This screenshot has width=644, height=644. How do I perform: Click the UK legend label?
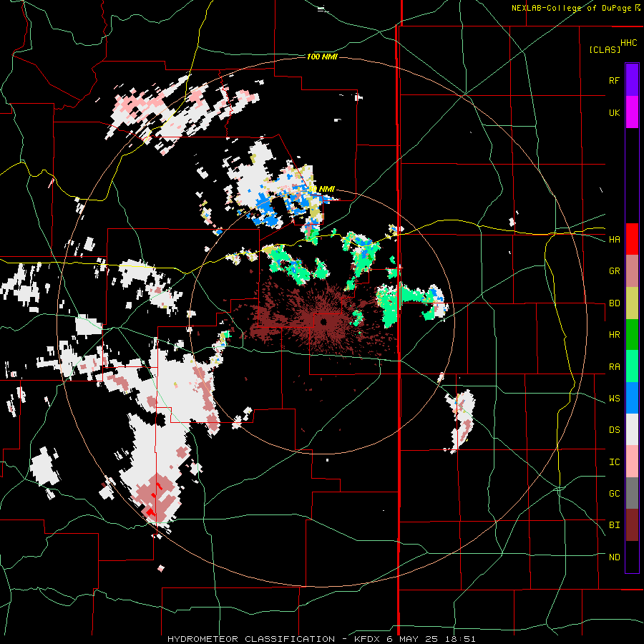pos(614,112)
